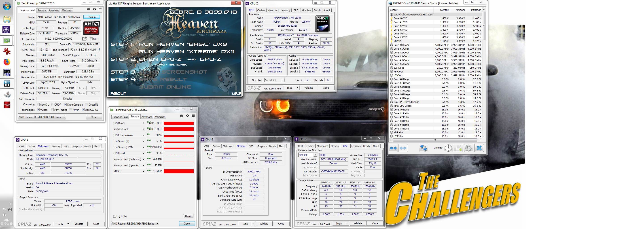Toggle the CUDA checkbox
The height and width of the screenshot is (229, 644).
(53, 105)
